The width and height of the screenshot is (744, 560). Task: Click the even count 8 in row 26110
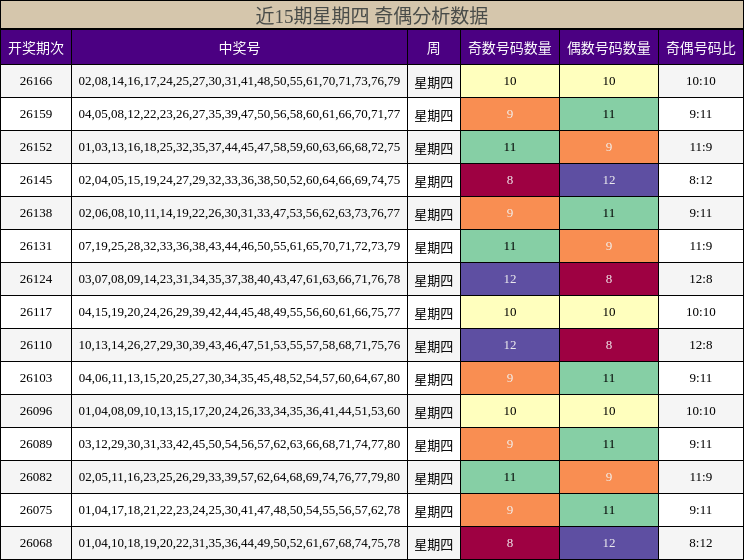(x=609, y=345)
